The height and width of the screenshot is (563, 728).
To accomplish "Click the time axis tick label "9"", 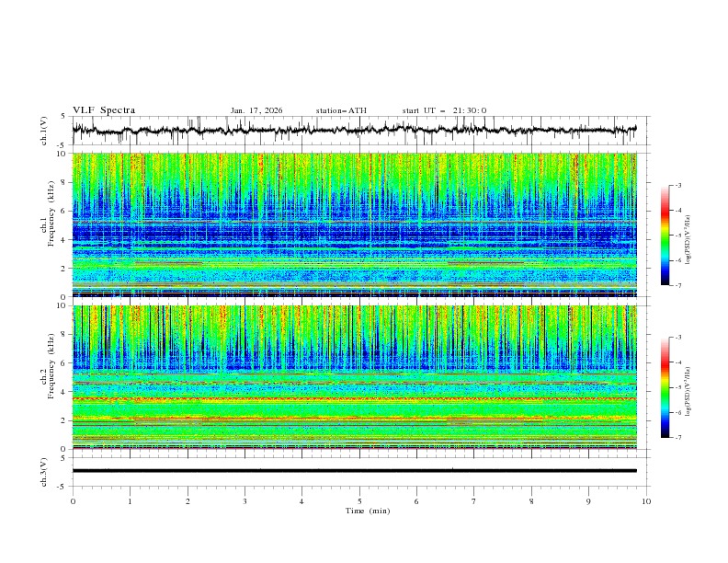I will pyautogui.click(x=588, y=501).
